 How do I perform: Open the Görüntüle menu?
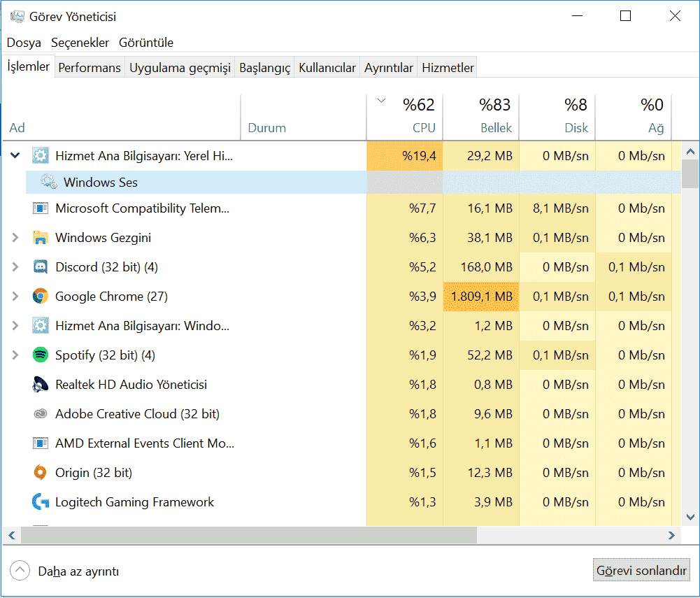(146, 43)
